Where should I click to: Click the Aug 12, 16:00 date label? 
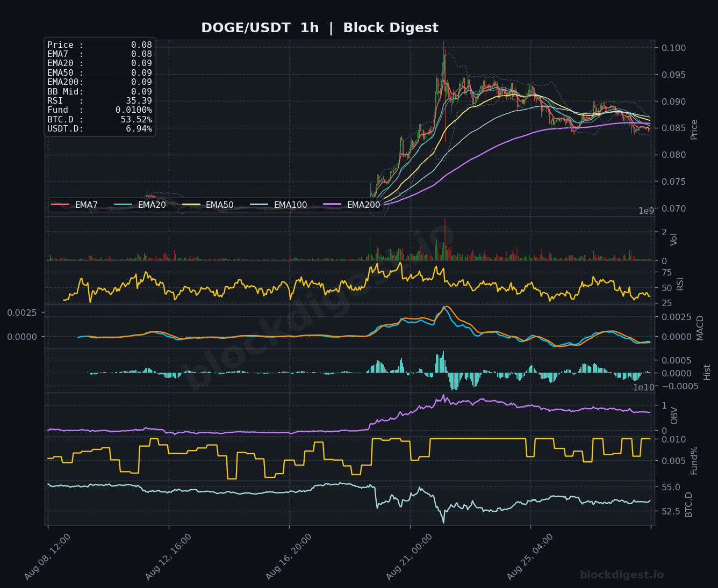click(x=169, y=557)
